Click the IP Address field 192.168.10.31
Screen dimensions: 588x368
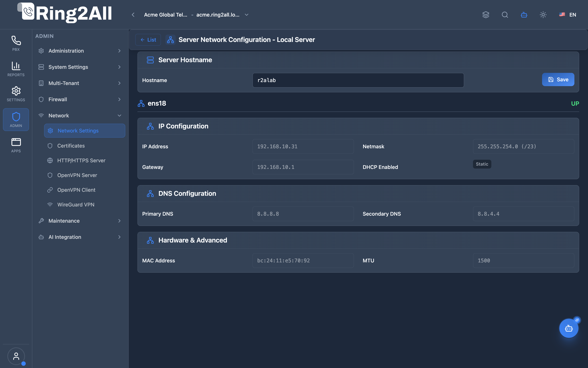(x=303, y=146)
